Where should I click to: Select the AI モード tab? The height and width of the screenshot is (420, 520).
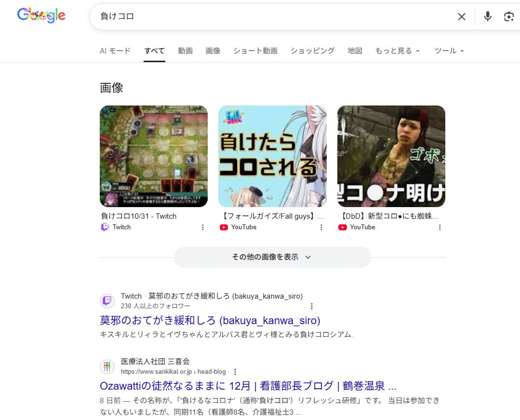[x=115, y=51]
